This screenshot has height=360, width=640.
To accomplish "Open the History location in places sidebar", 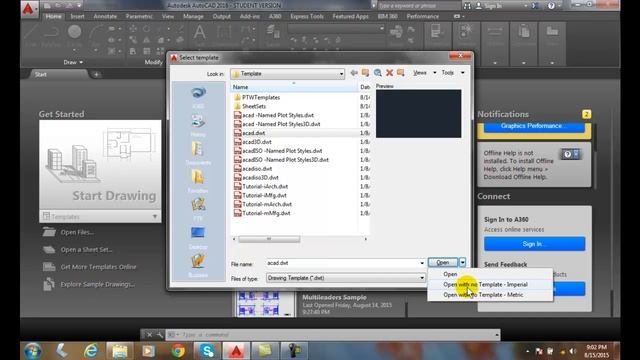I will (198, 125).
